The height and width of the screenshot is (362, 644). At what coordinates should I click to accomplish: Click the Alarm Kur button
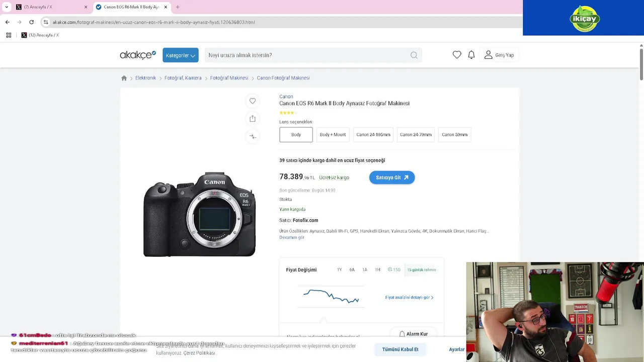(413, 334)
